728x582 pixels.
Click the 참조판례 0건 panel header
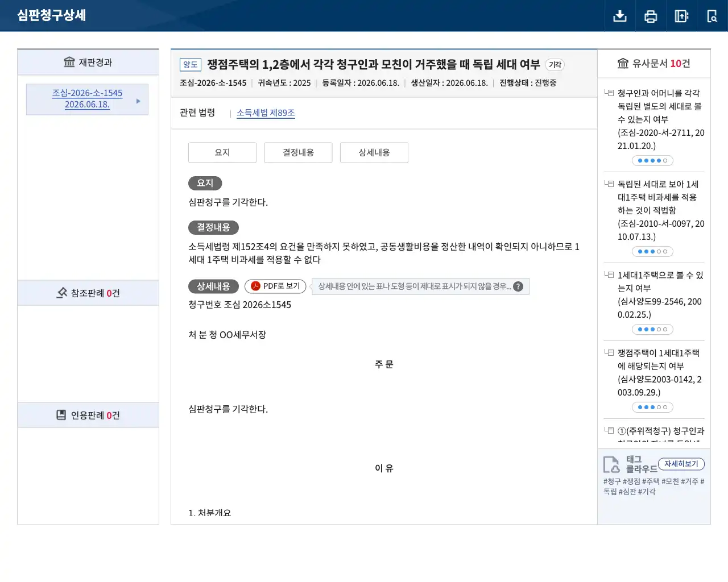point(88,293)
